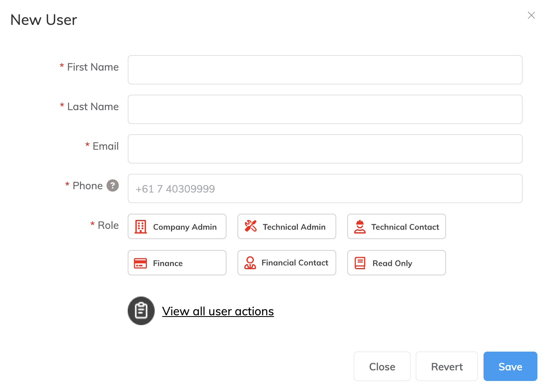Click the Close button
Screen dimensions: 548x392
(x=382, y=366)
